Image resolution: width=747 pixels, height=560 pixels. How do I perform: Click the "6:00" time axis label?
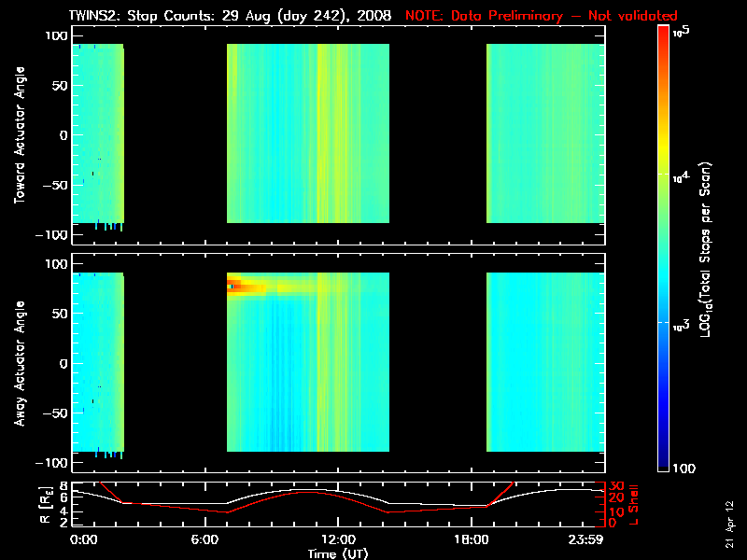[204, 540]
